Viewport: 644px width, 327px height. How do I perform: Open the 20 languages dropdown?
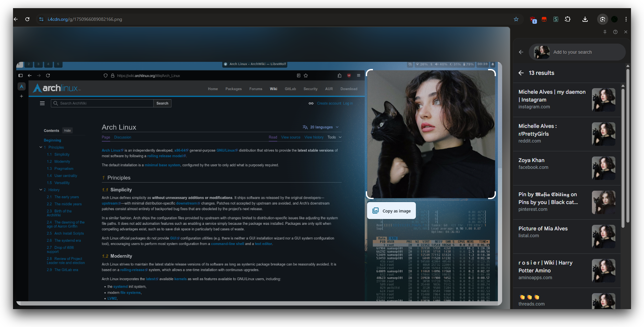tap(321, 127)
